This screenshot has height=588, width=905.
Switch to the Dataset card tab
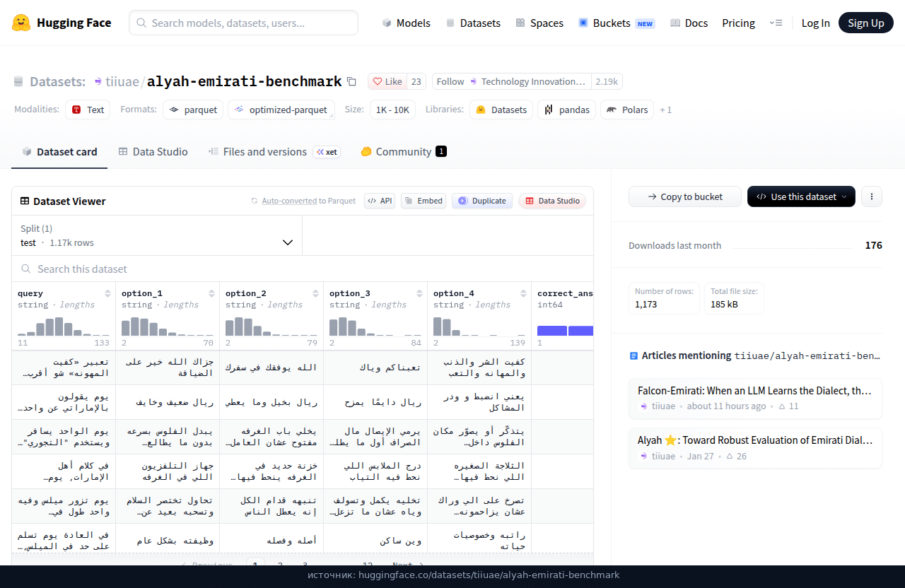[59, 151]
